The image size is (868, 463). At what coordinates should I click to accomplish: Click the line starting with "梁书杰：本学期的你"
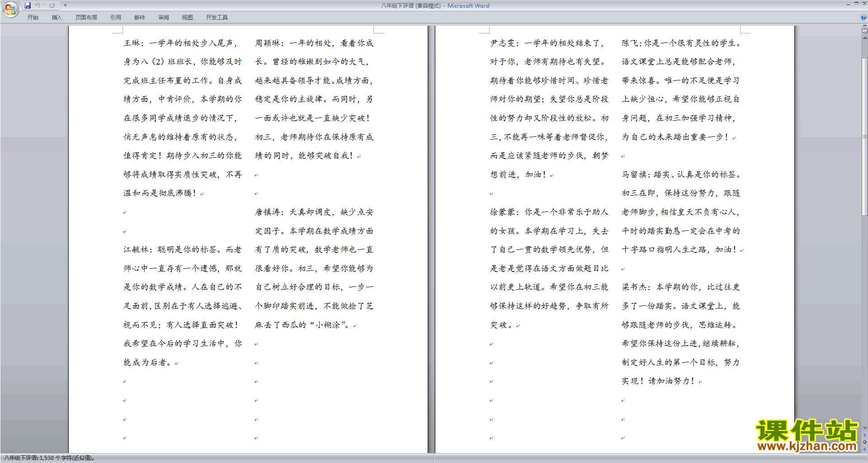(681, 287)
